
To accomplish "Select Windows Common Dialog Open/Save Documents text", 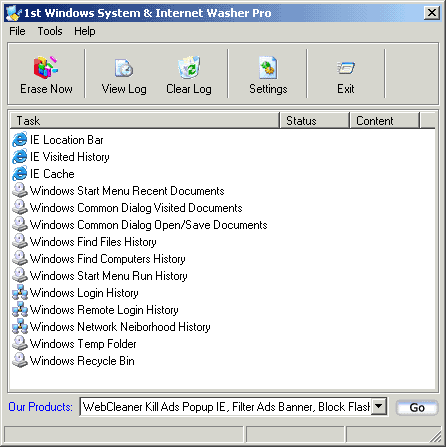I will (149, 225).
